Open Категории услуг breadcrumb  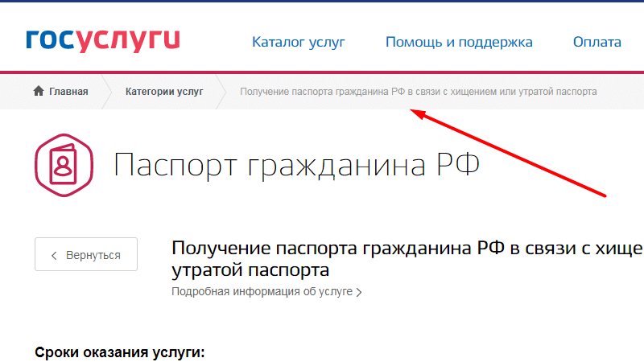[x=164, y=92]
